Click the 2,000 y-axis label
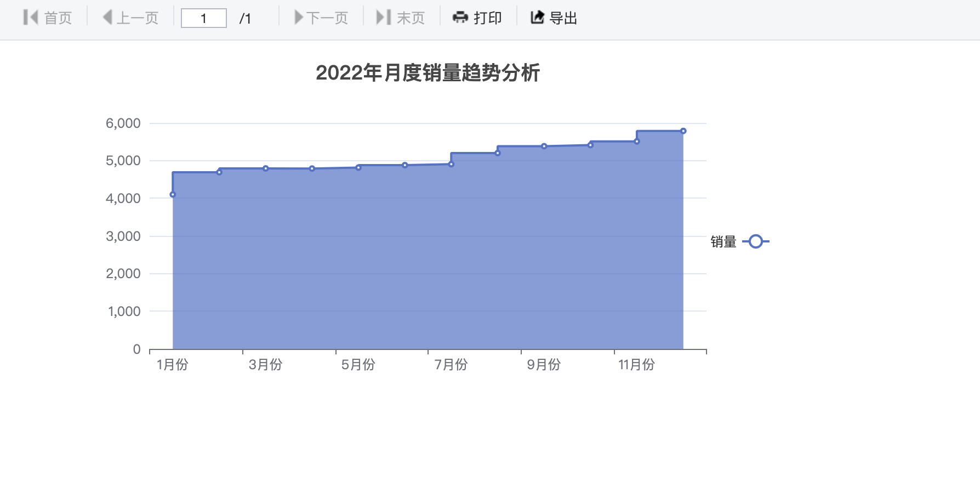Viewport: 980px width, 497px height. point(123,274)
